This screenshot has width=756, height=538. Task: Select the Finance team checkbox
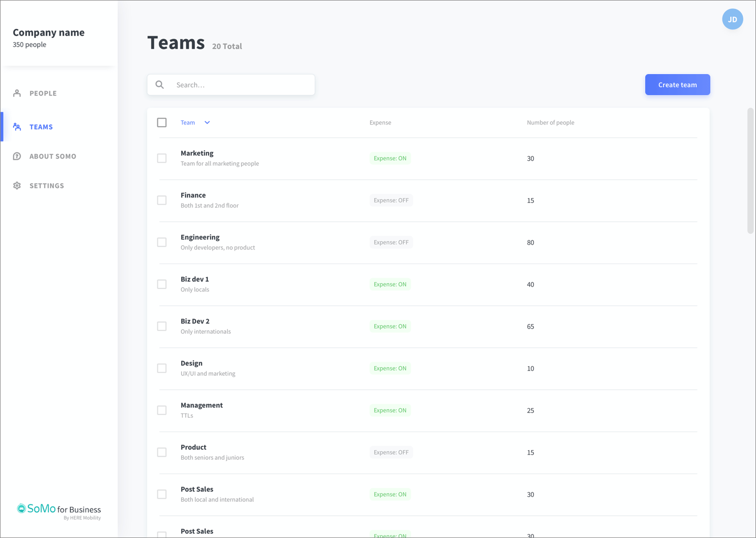click(x=162, y=200)
